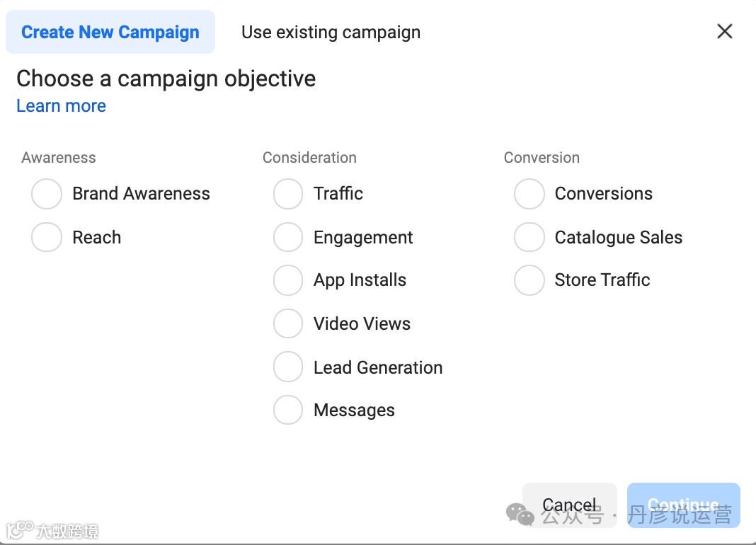Viewport: 756px width, 545px height.
Task: Choose the Catalogue Sales radio button
Action: pos(529,237)
